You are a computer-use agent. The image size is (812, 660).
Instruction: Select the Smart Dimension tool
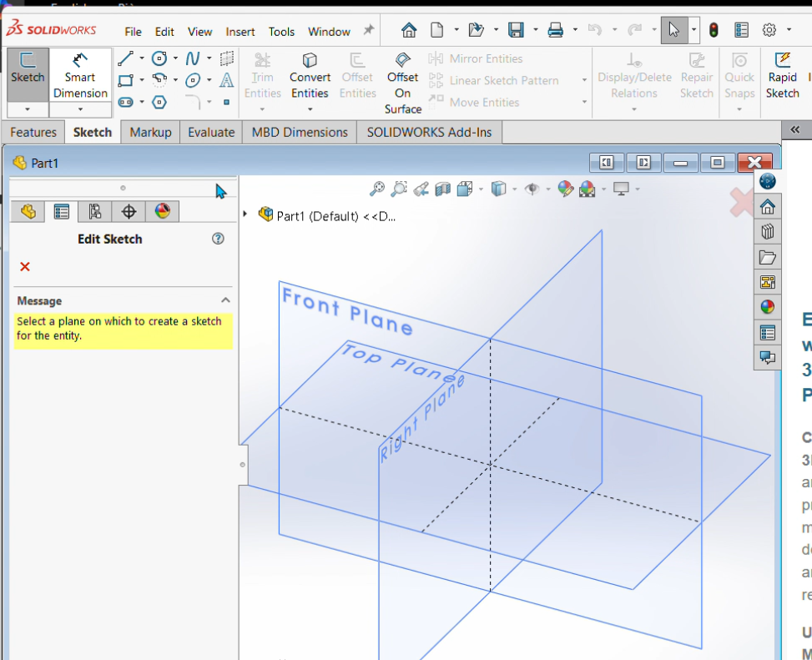point(80,75)
